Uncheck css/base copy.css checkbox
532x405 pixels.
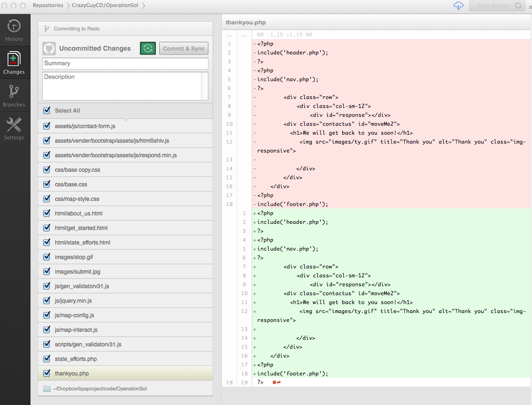point(47,170)
